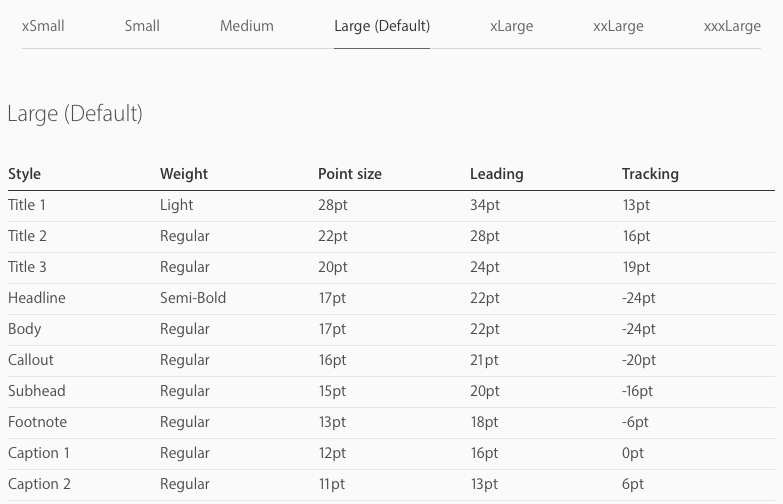Click the Tracking column header
The height and width of the screenshot is (504, 783).
tap(650, 174)
